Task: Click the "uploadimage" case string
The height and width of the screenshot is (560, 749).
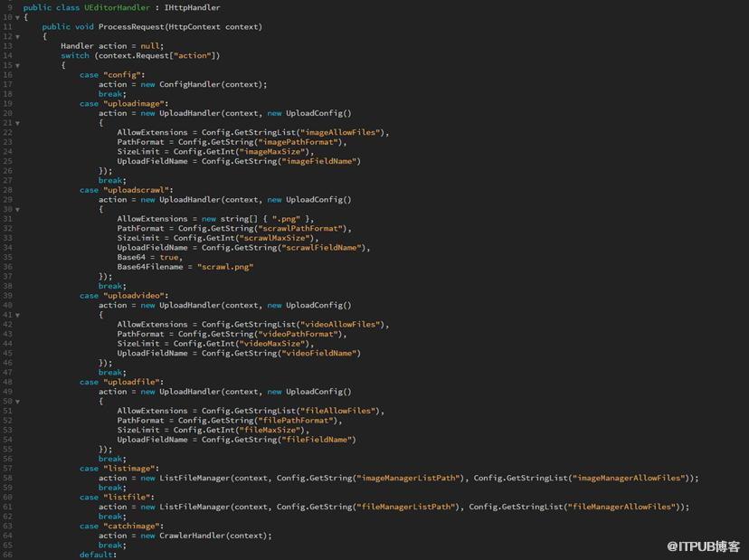Action: [x=134, y=104]
